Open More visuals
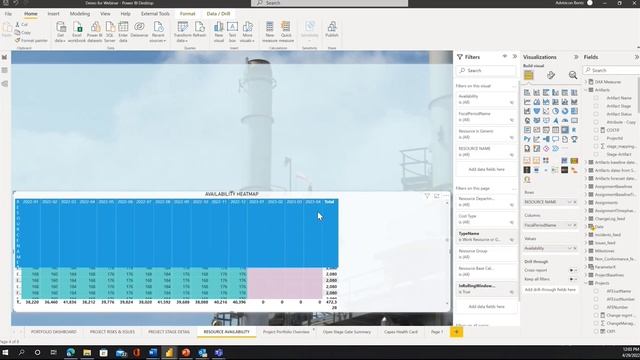The image size is (640, 360). click(247, 31)
